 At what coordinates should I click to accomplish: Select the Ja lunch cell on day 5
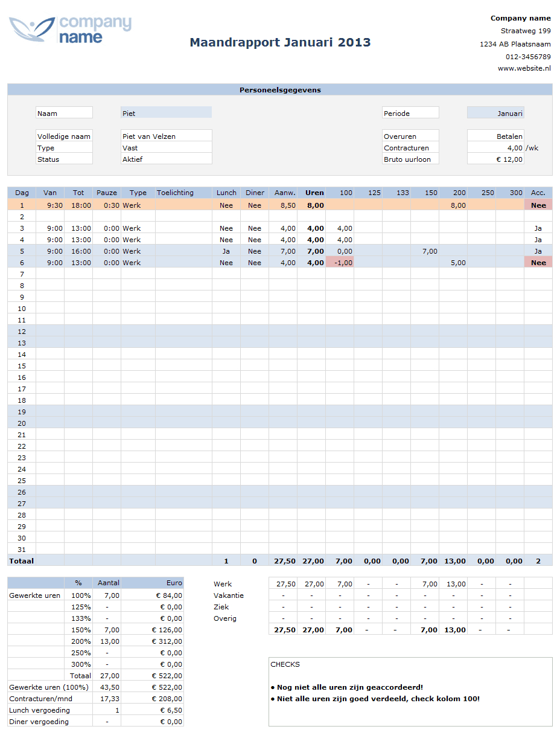pyautogui.click(x=226, y=251)
